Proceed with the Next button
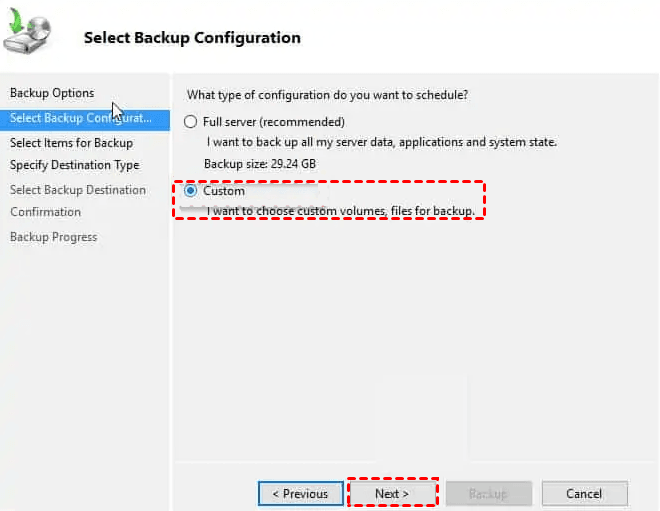 point(392,493)
